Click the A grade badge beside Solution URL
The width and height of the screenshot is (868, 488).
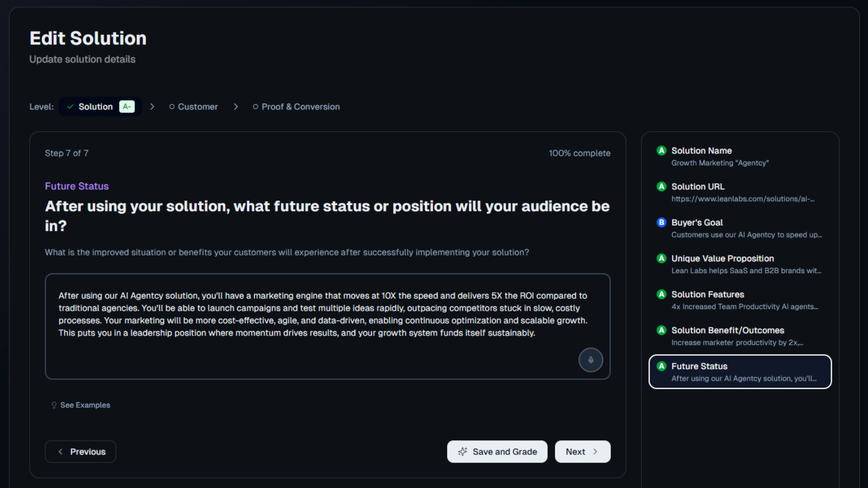coord(661,187)
